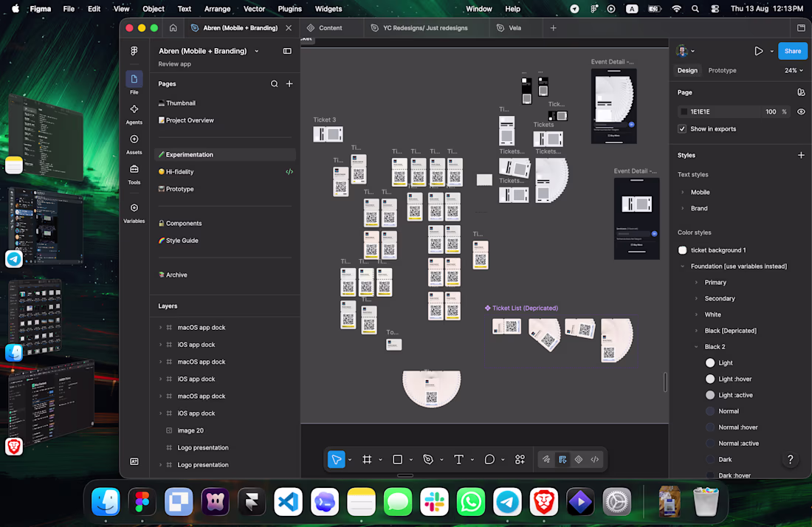Click the 1E1E1E page color swatch
The height and width of the screenshot is (527, 812).
pos(684,111)
